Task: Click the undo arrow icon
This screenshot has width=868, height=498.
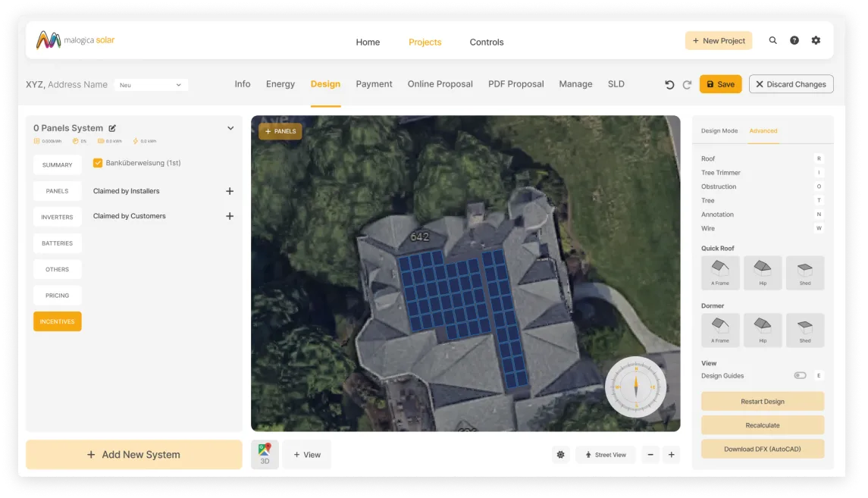Action: coord(669,85)
